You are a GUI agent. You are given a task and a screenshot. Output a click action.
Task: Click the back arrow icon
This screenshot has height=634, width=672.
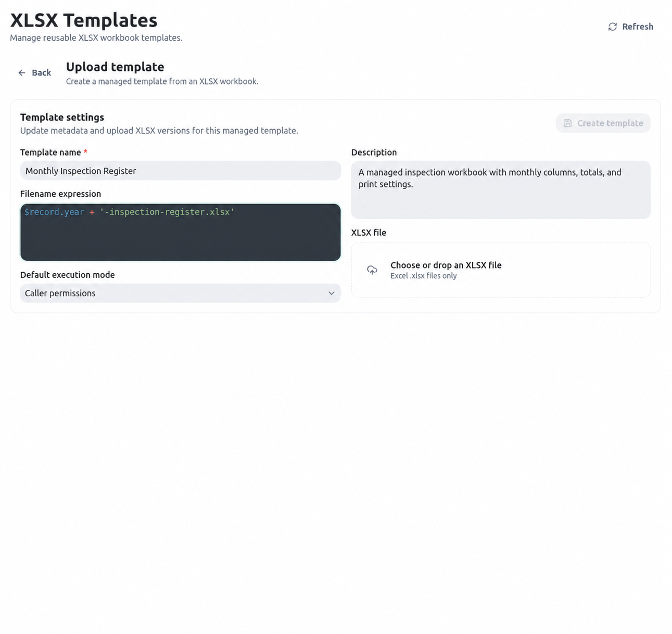tap(22, 73)
